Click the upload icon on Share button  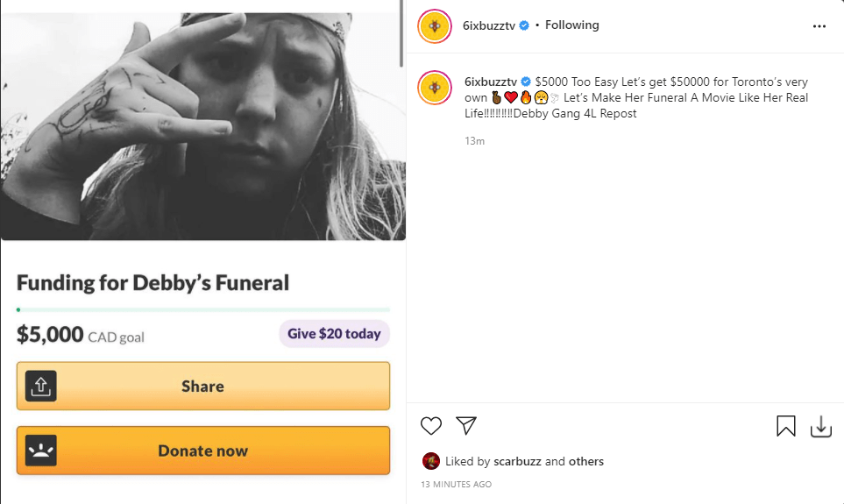click(41, 387)
